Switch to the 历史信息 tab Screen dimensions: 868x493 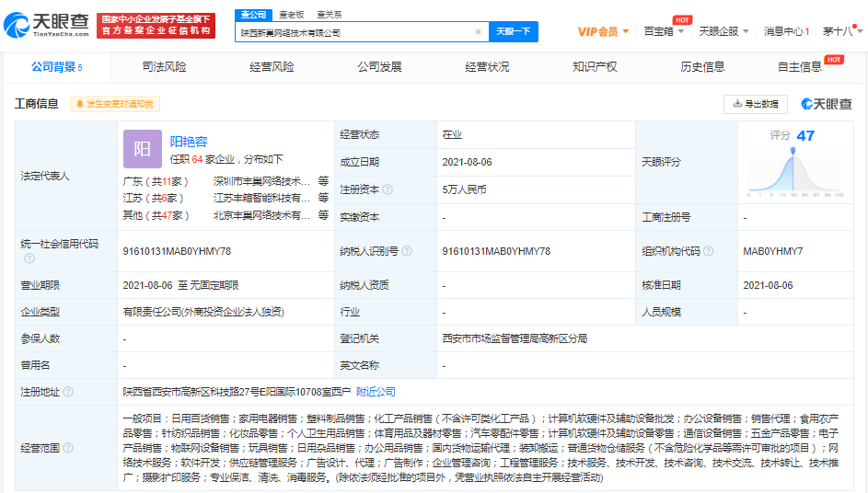tap(702, 67)
